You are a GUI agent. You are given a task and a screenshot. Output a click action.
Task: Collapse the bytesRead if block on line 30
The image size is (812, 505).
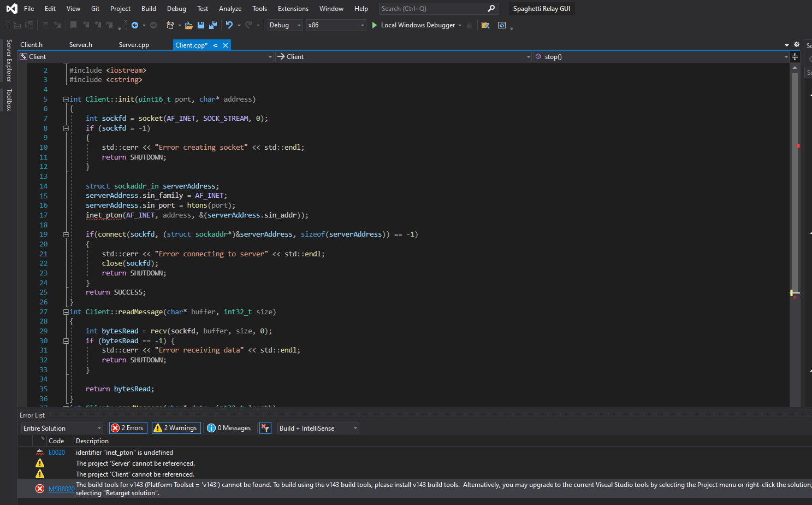pos(66,341)
